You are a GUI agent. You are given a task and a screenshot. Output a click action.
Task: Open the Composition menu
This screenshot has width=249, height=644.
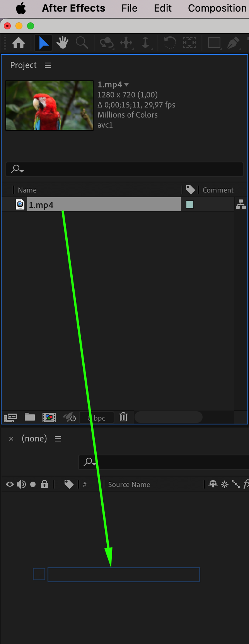pos(217,8)
